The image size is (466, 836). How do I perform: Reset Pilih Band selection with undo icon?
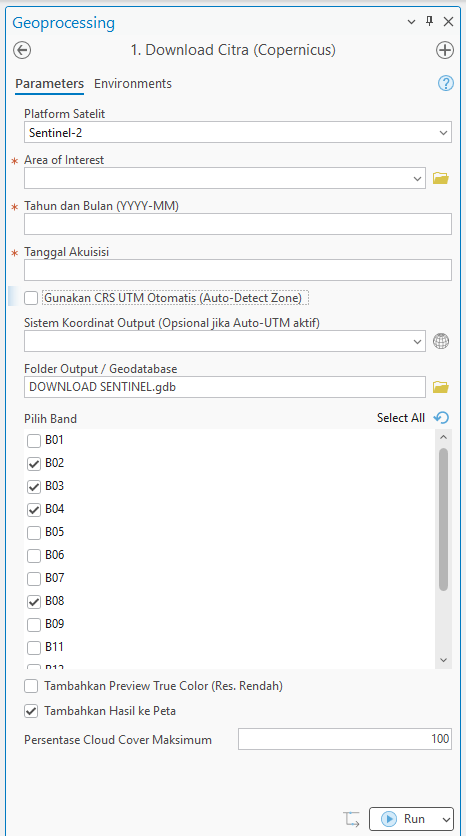click(441, 417)
